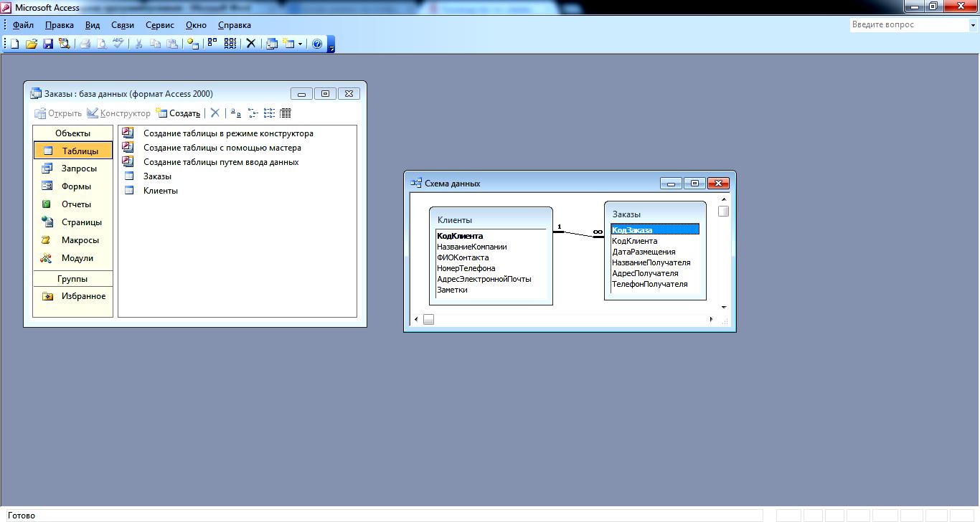Image resolution: width=980 pixels, height=522 pixels.
Task: Select Модули in Objects pane
Action: click(x=72, y=258)
